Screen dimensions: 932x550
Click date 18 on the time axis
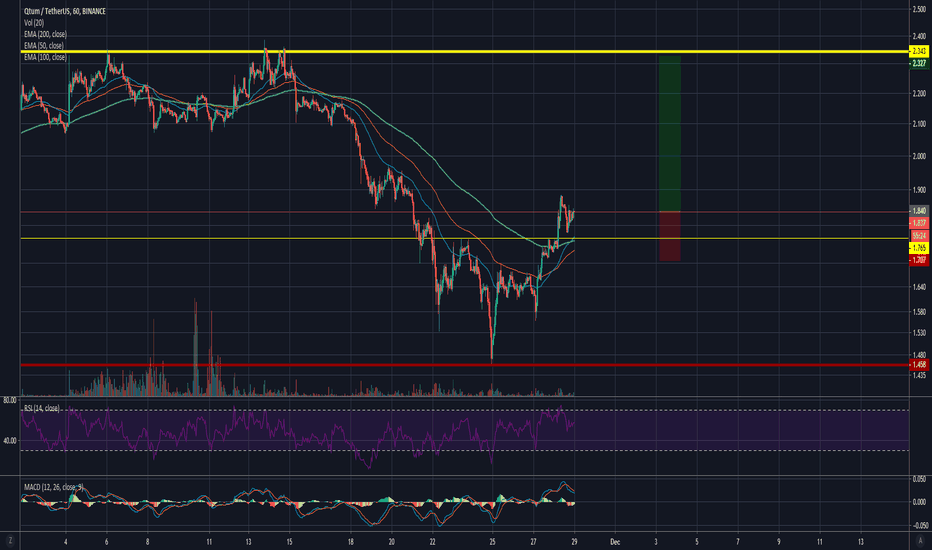click(x=351, y=542)
